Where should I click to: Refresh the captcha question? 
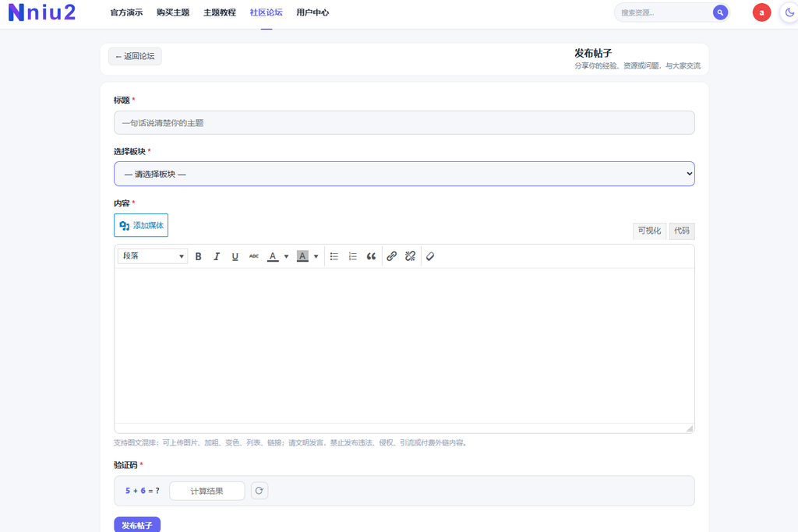point(259,491)
